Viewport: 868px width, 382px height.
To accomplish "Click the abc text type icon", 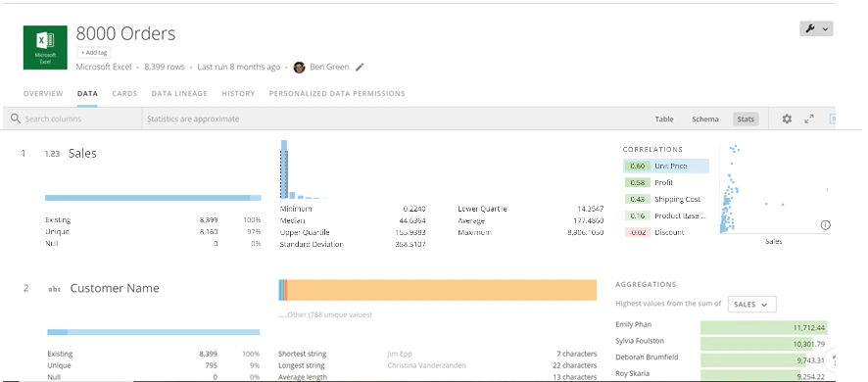I will 54,288.
